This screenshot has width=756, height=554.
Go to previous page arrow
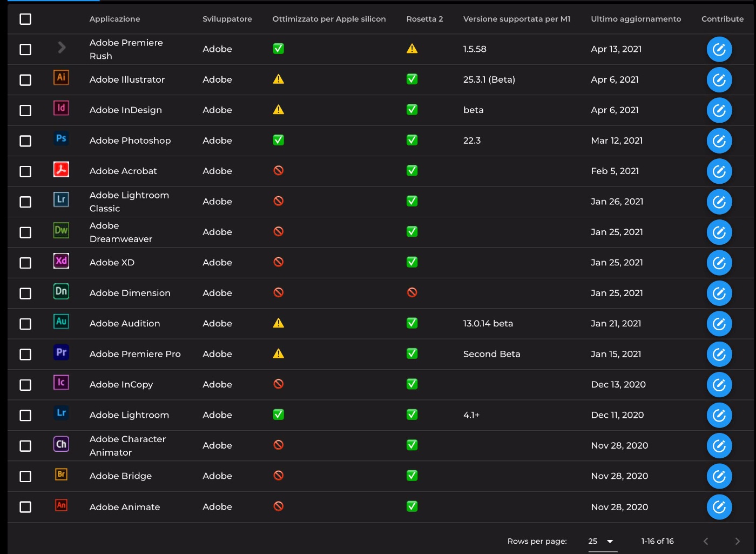(x=706, y=541)
